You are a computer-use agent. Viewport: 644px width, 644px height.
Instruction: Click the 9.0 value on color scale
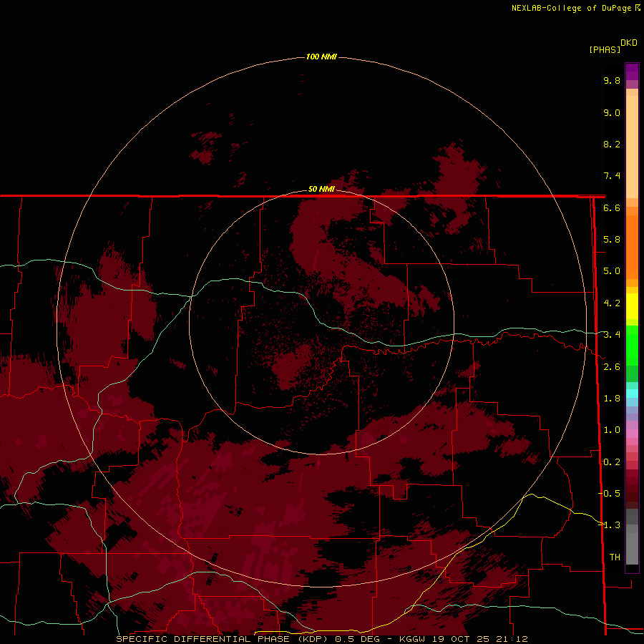[612, 112]
